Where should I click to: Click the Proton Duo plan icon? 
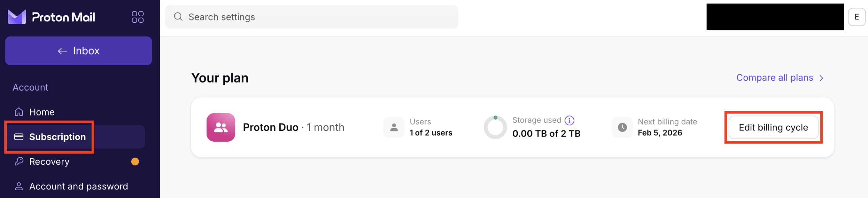221,127
